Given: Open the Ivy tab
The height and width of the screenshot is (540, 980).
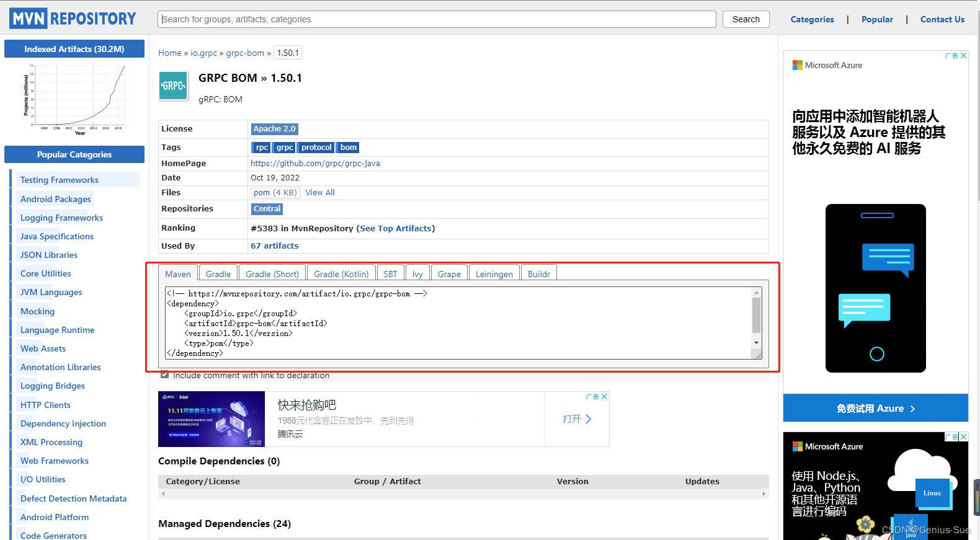Looking at the screenshot, I should coord(417,274).
